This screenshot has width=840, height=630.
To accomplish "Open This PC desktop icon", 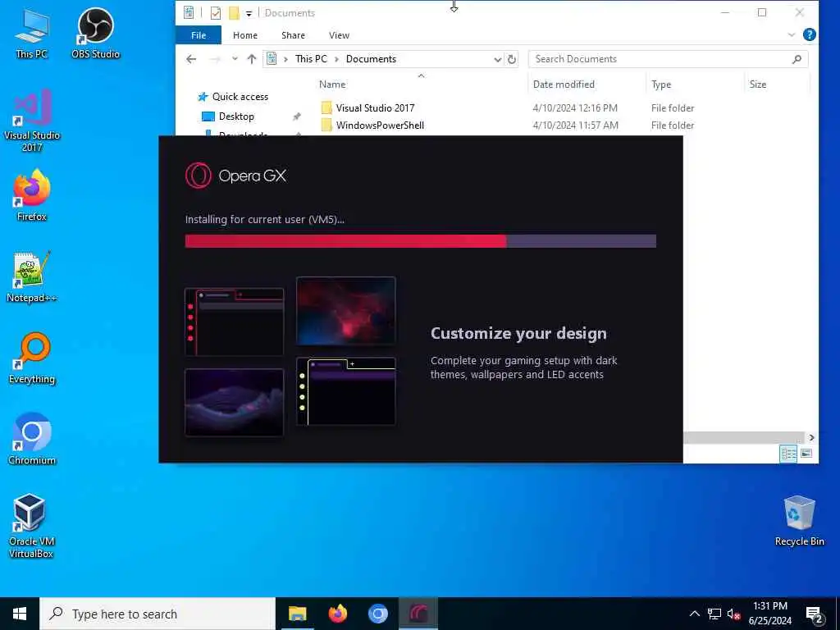I will point(32,33).
